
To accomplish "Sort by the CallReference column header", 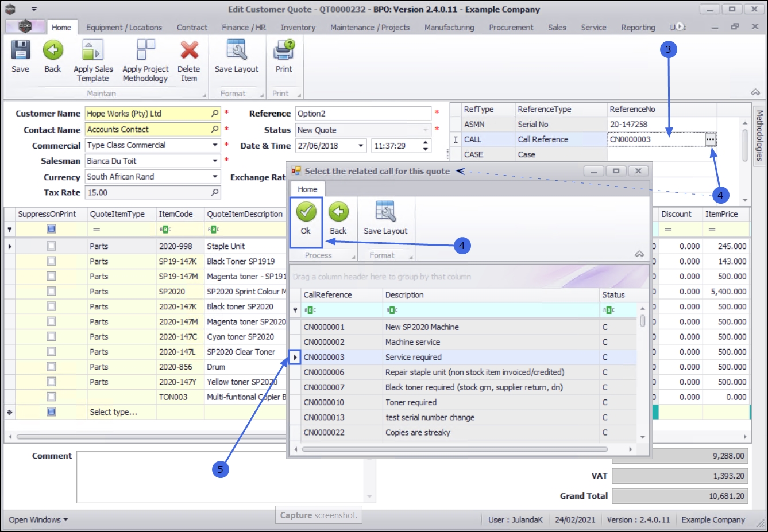I will [342, 294].
